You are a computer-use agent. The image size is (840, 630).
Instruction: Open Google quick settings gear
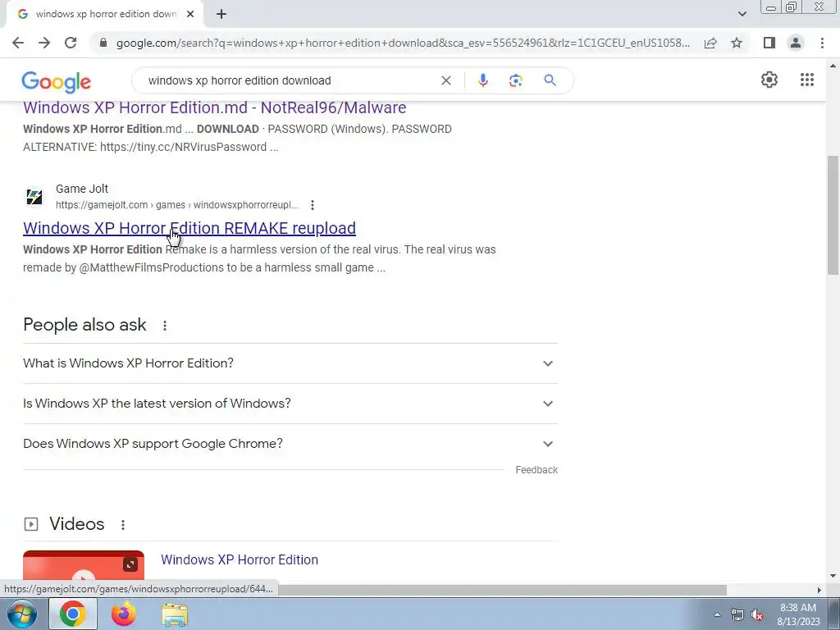(x=769, y=80)
